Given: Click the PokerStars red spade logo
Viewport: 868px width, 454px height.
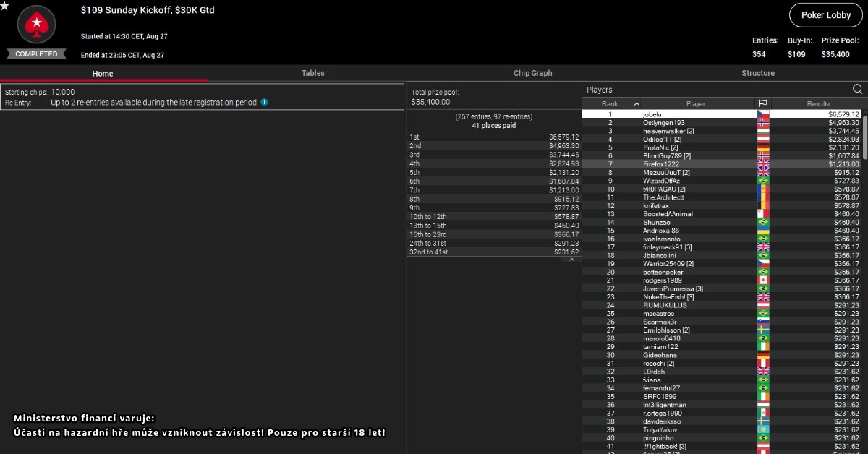Looking at the screenshot, I should (35, 27).
